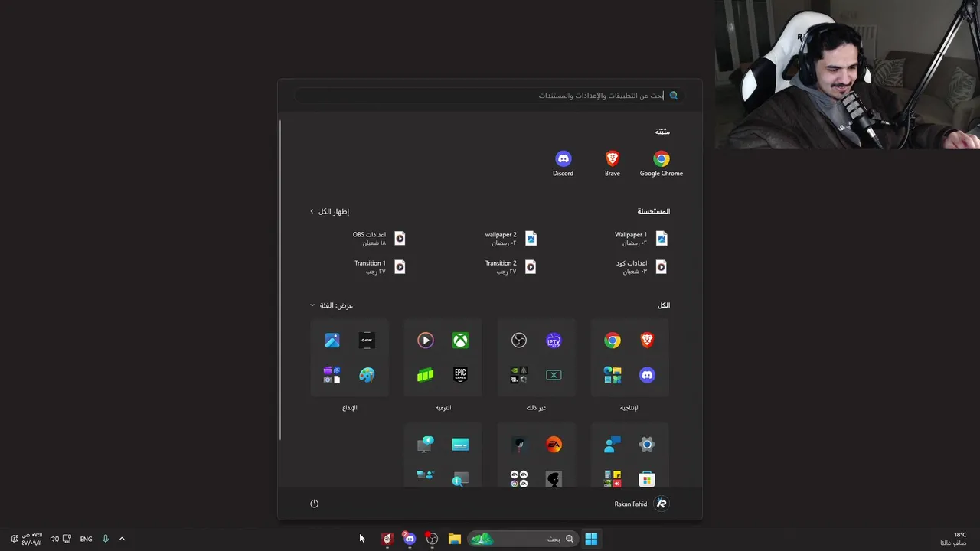Open more apps in الإنتاجية folder
980x551 pixels.
[612, 375]
